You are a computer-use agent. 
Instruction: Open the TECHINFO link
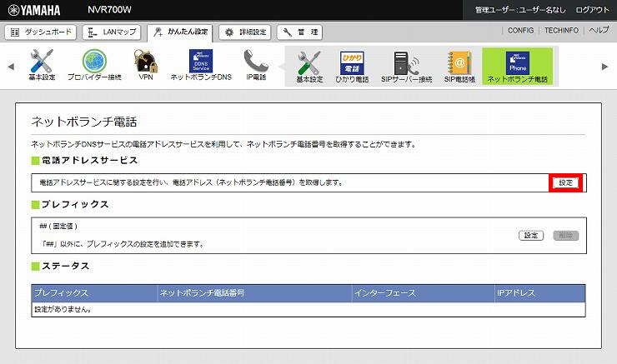coord(561,30)
